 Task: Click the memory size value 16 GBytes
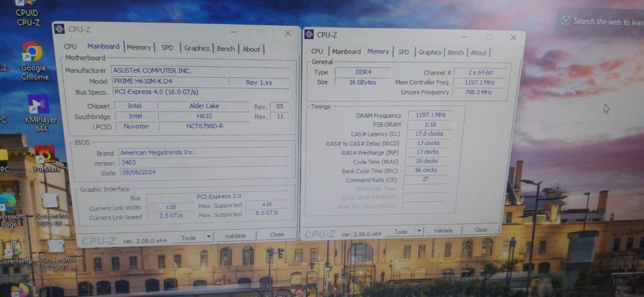[x=362, y=82]
